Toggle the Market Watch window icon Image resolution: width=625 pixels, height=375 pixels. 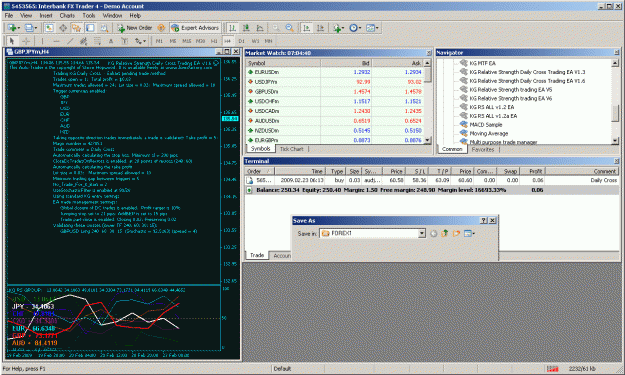49,28
